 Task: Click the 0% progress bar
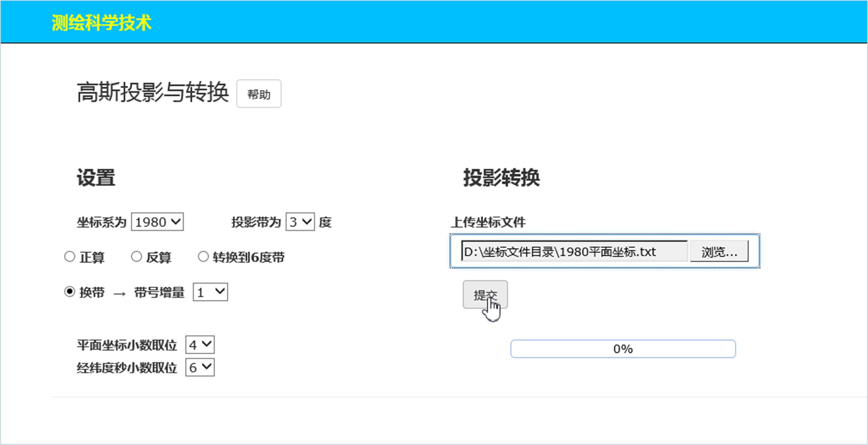(623, 349)
